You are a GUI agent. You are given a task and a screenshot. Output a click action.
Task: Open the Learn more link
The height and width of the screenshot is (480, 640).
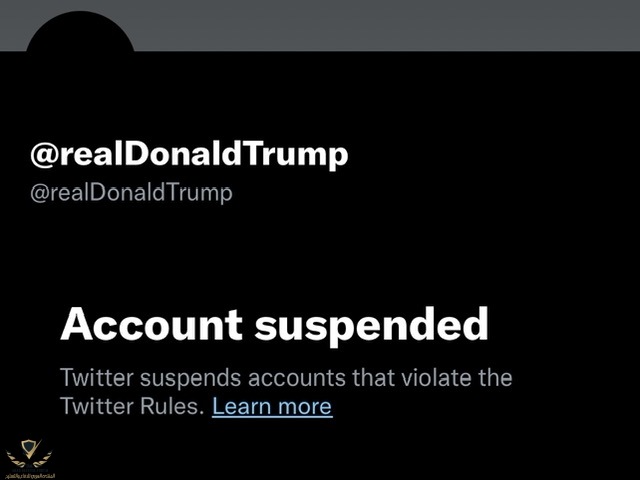[x=272, y=406]
